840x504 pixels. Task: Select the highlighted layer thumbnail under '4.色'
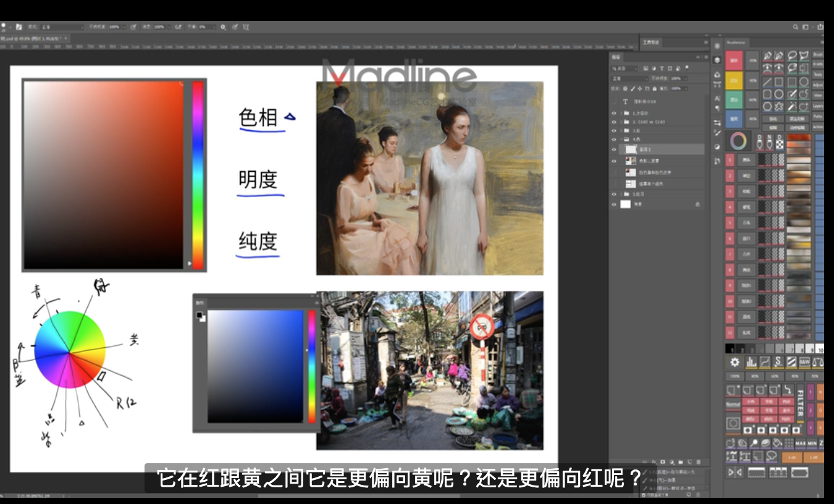[631, 149]
